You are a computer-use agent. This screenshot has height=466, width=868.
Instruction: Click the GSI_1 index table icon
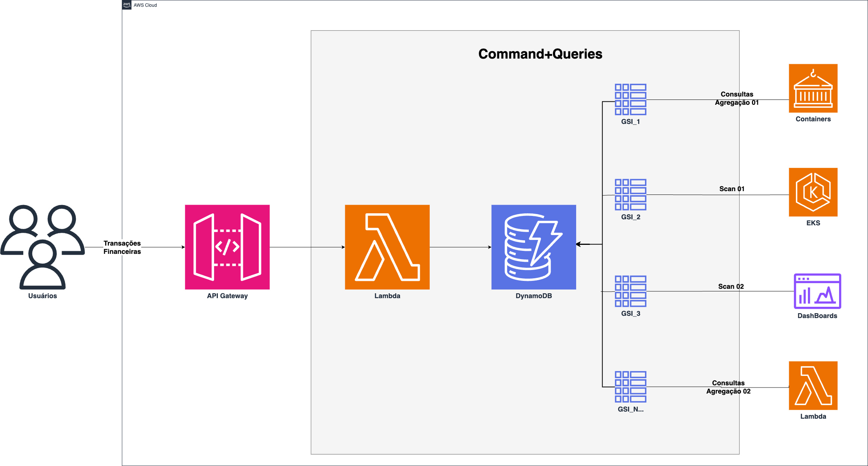pos(630,100)
